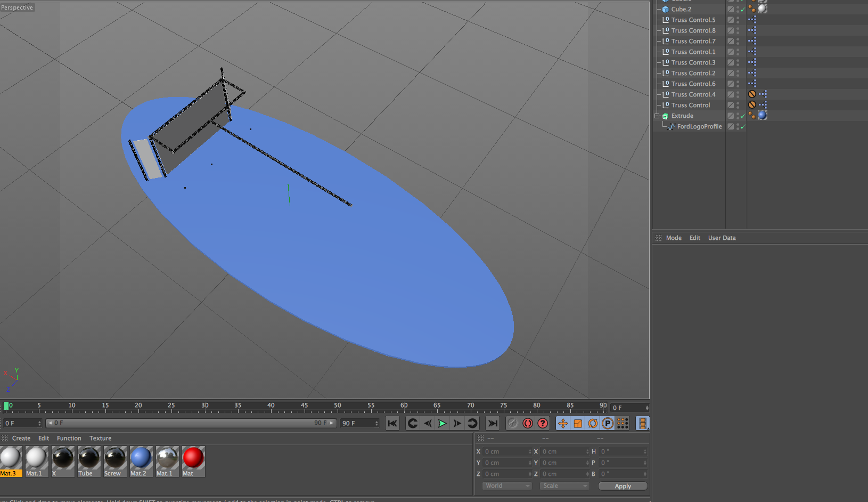Collapse the Extrude object hierarchy
This screenshot has width=868, height=502.
(x=657, y=116)
